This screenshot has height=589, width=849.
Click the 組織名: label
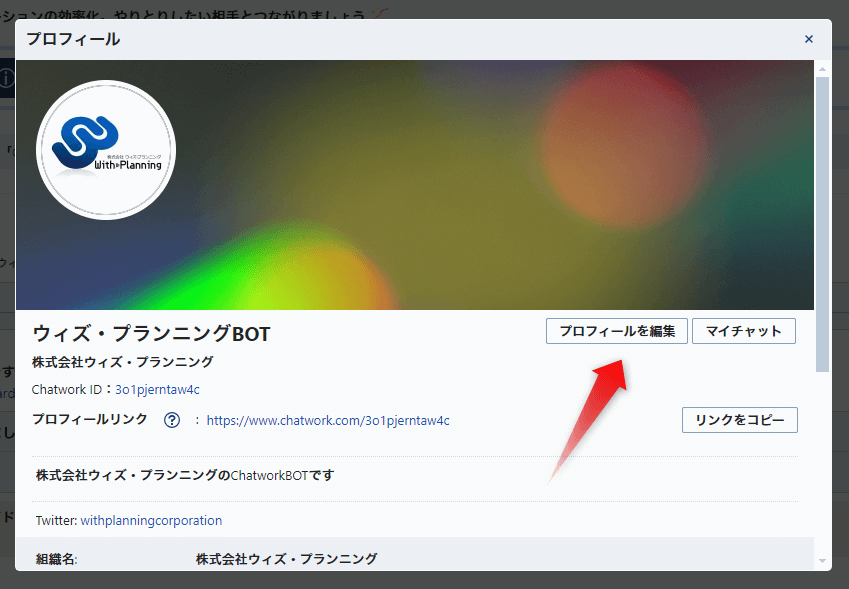(56, 559)
